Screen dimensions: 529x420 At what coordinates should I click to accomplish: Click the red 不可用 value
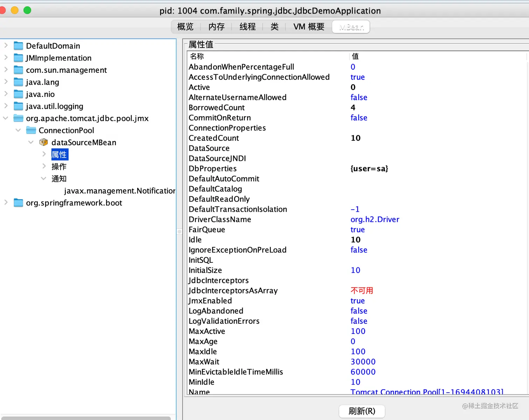point(362,290)
